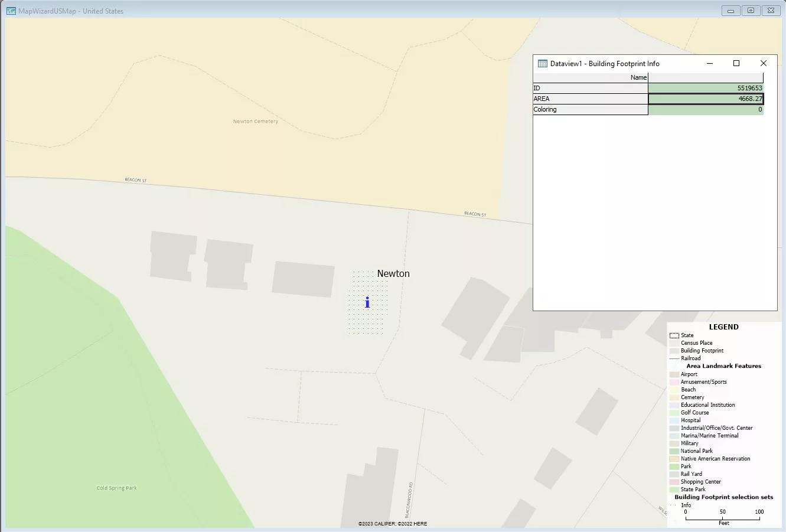Click the AREA value cell 4668.27
Image resolution: width=786 pixels, height=532 pixels.
[705, 99]
